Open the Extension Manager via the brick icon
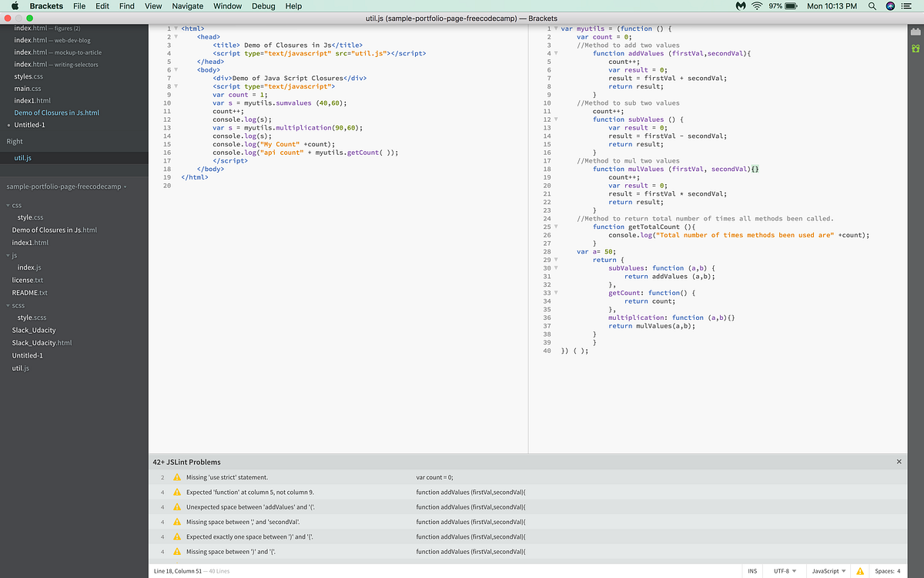The width and height of the screenshot is (924, 578). tap(916, 32)
